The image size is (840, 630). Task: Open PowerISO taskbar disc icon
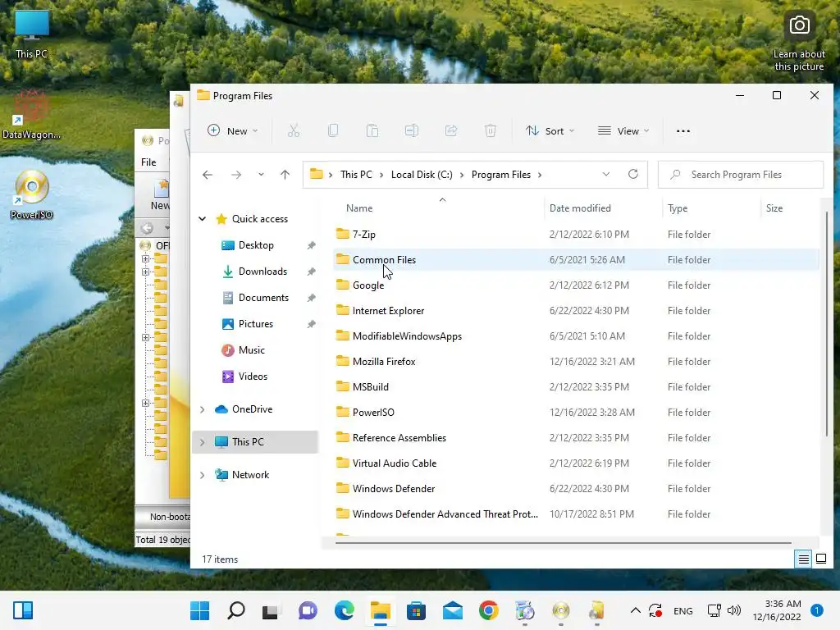pos(561,610)
